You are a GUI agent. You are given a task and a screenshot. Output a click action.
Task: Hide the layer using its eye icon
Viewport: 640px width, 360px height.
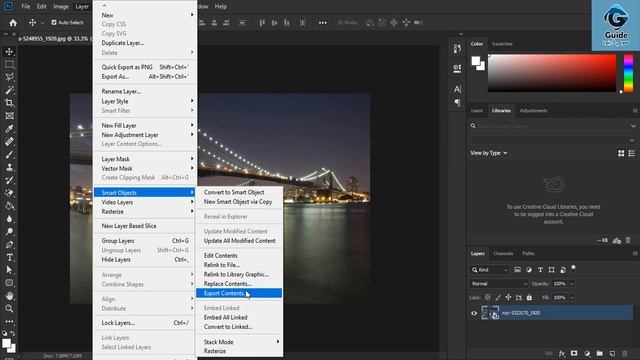click(474, 313)
